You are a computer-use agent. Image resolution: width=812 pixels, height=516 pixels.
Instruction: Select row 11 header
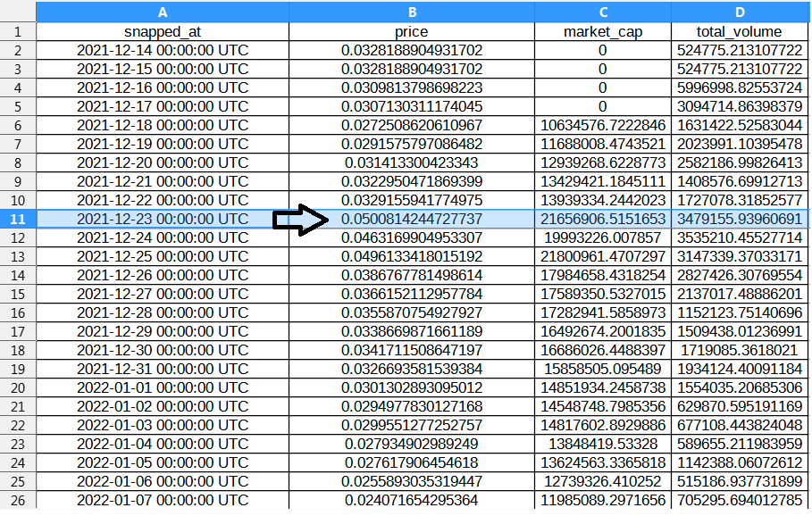pyautogui.click(x=18, y=219)
